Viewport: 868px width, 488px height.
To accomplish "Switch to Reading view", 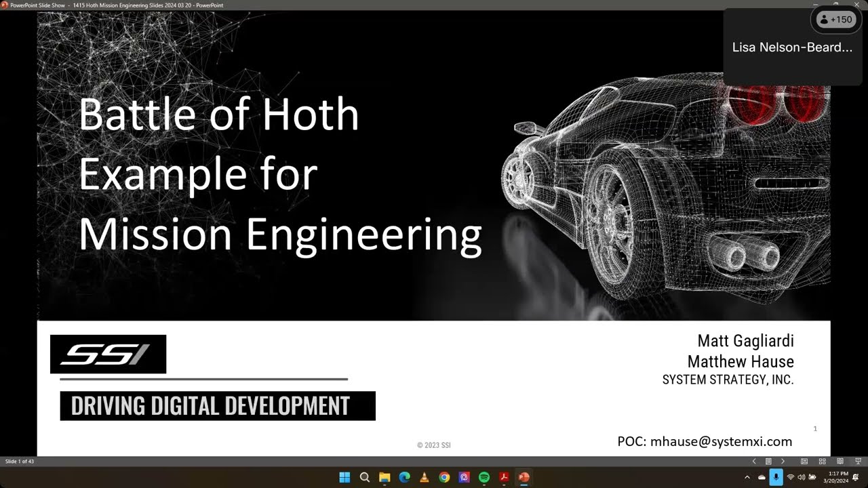I will click(x=840, y=462).
